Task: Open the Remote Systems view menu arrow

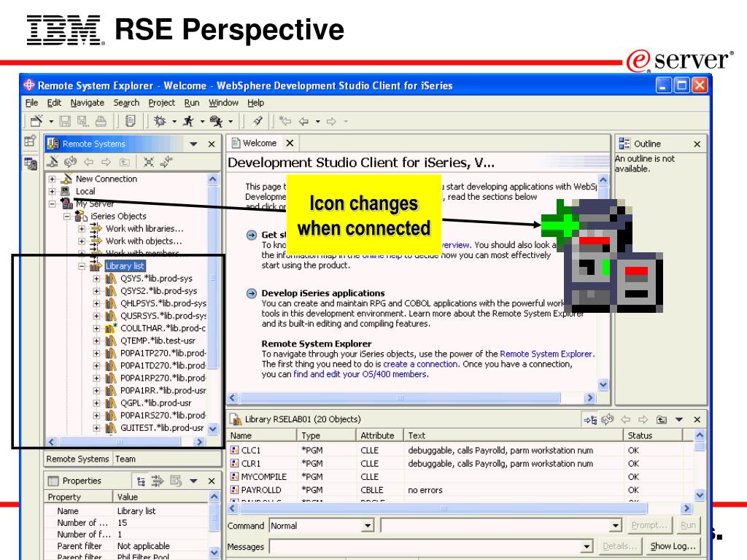Action: point(193,144)
